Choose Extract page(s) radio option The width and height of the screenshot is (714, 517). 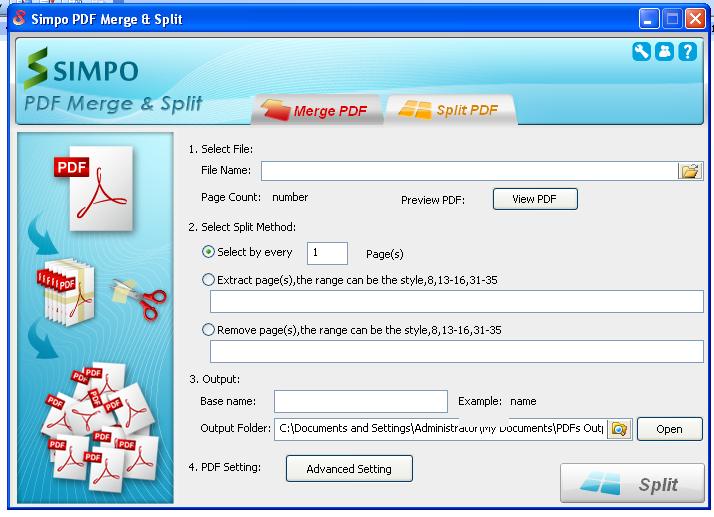click(x=208, y=280)
